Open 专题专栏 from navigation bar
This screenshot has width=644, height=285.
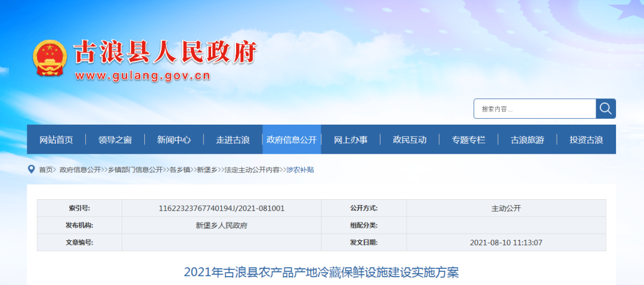(468, 140)
